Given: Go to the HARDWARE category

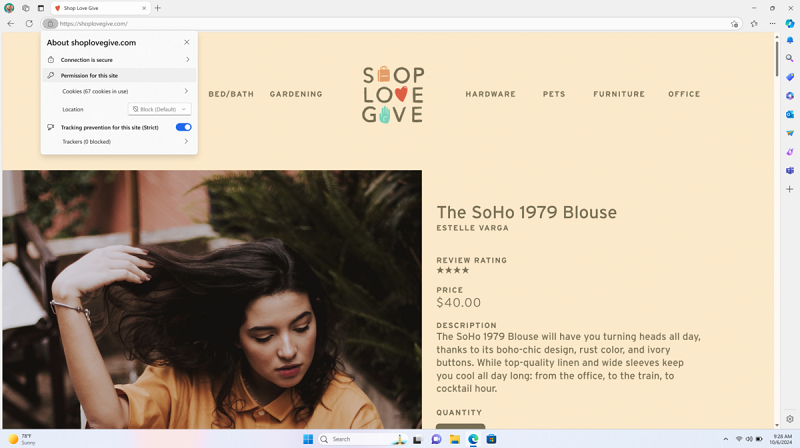Looking at the screenshot, I should [490, 94].
